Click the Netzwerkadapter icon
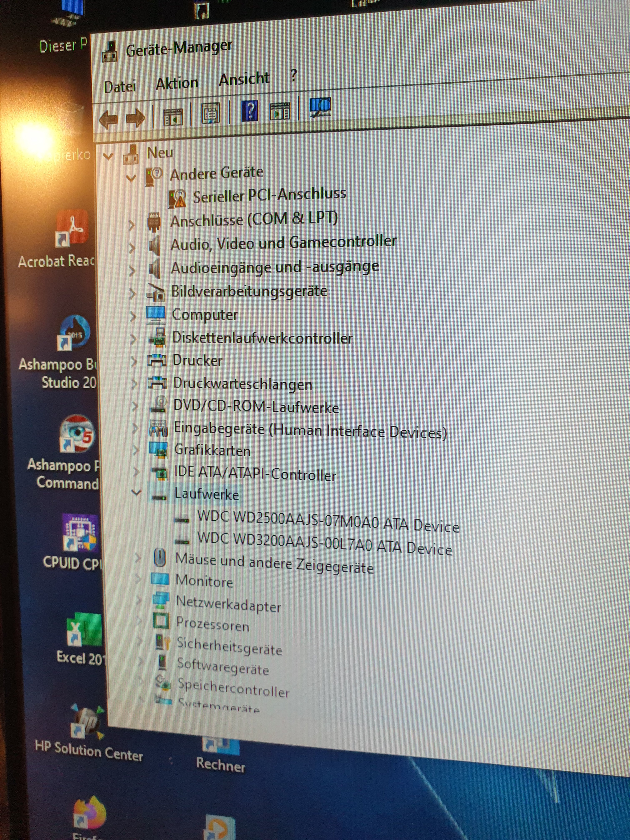Viewport: 630px width, 840px height. coord(160,600)
